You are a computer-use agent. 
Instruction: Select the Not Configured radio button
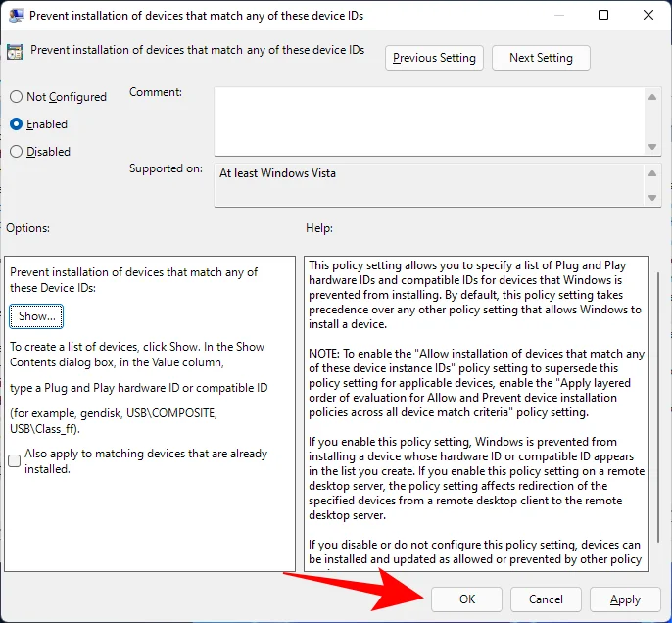[16, 97]
